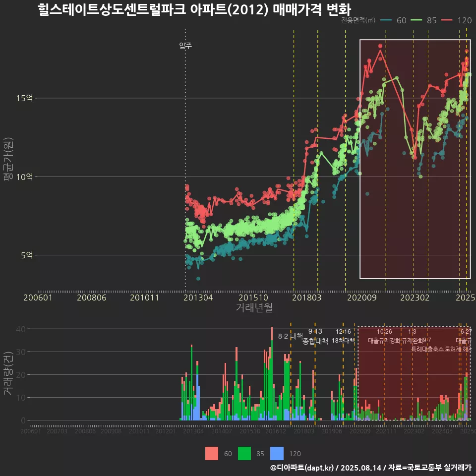Screen dimensions: 476x476
Task: Click 201304 on the price chart x-axis
Action: point(198,297)
